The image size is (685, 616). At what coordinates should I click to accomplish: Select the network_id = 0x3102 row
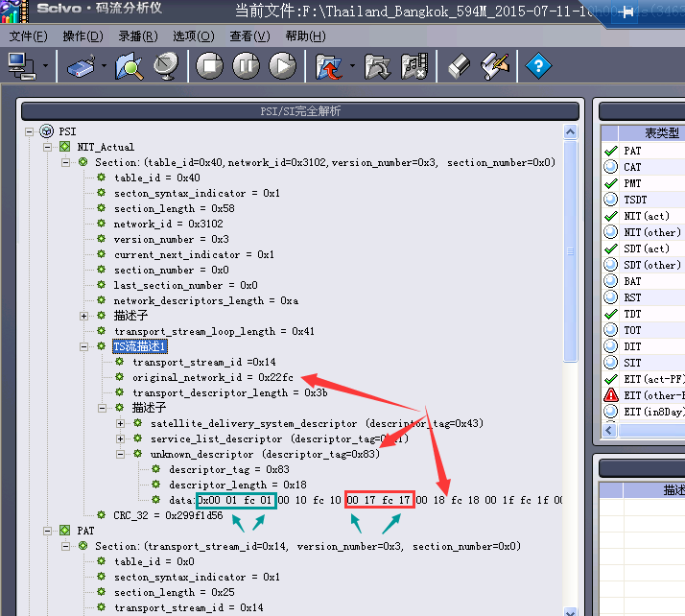(x=168, y=225)
